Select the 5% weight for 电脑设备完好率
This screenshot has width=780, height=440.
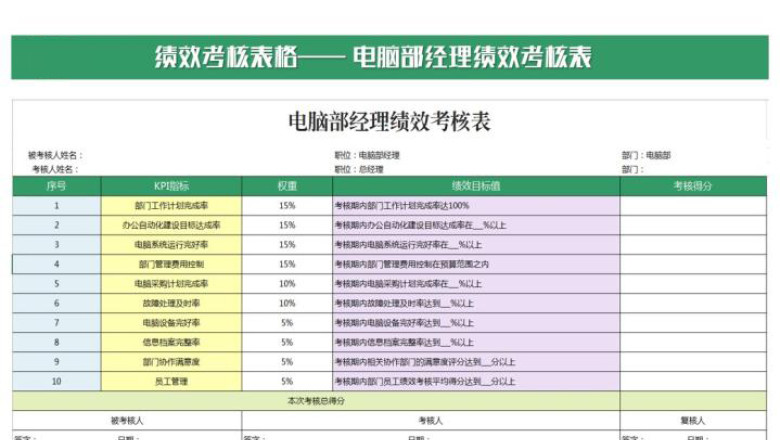(x=287, y=323)
